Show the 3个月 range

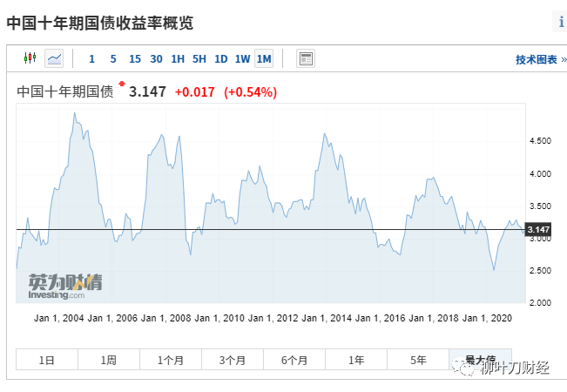coord(233,360)
